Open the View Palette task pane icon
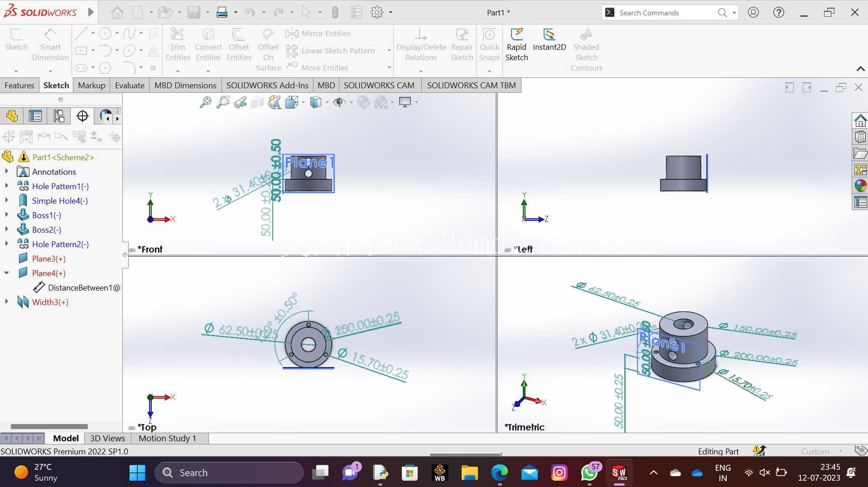868x487 pixels. click(860, 170)
